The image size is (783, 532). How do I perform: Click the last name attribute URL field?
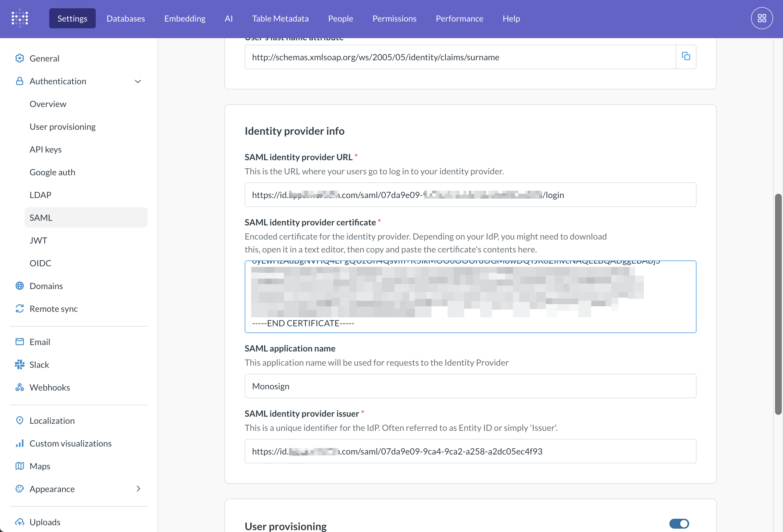[460, 57]
